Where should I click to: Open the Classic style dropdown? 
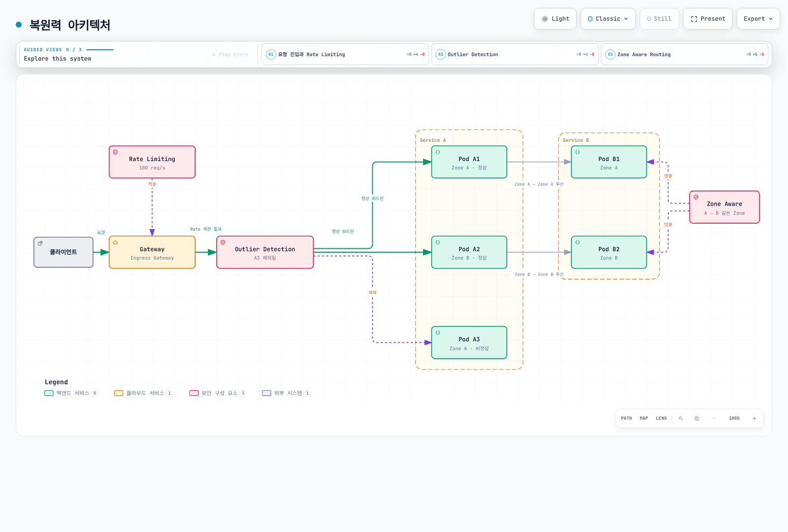tap(608, 19)
